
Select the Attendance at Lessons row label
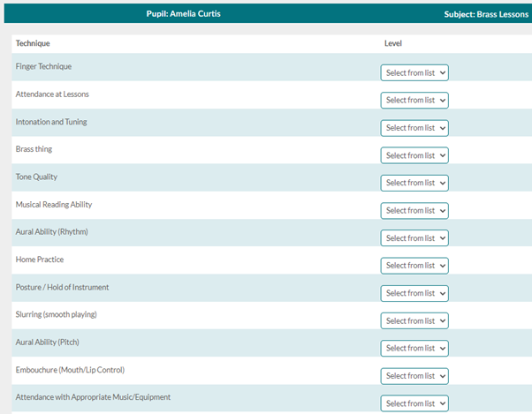click(x=52, y=94)
